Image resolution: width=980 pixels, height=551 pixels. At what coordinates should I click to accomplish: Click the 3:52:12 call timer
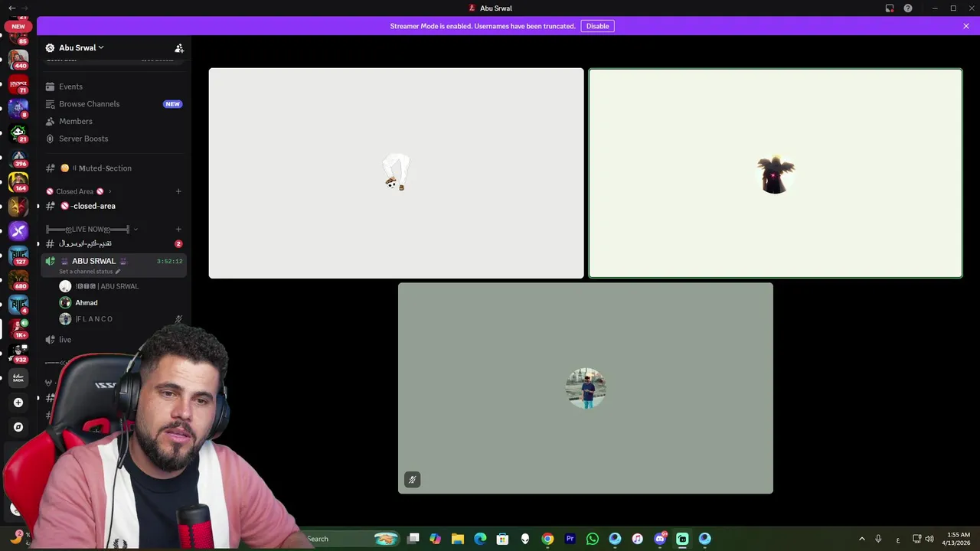pyautogui.click(x=170, y=261)
